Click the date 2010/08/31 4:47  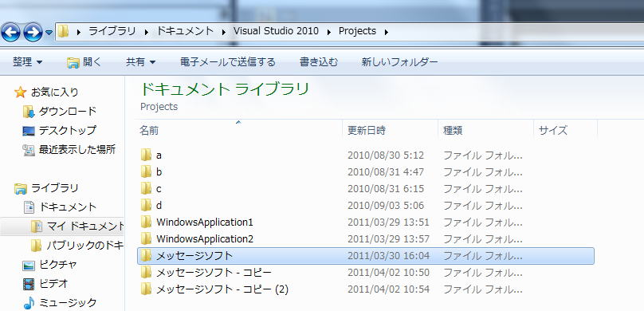pos(386,172)
